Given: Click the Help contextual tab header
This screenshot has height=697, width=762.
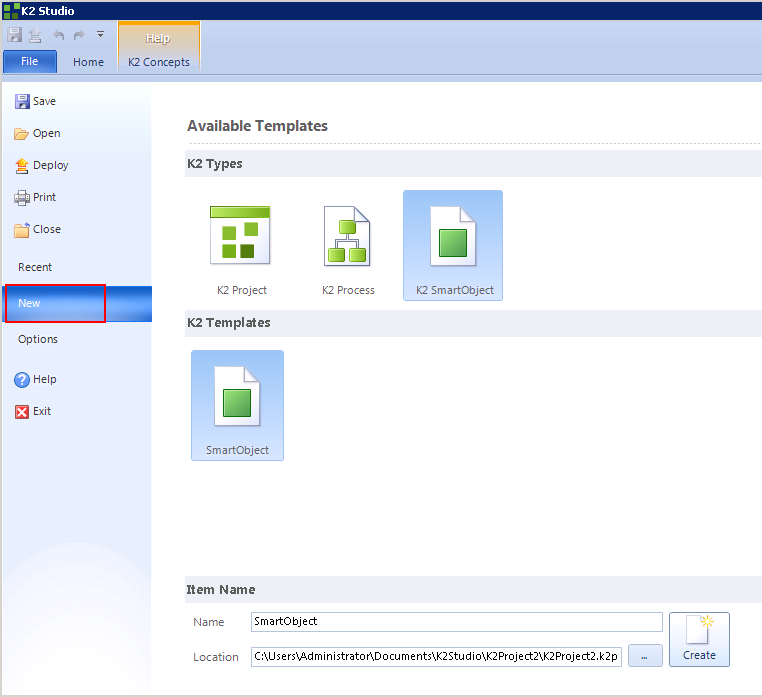Looking at the screenshot, I should [158, 38].
